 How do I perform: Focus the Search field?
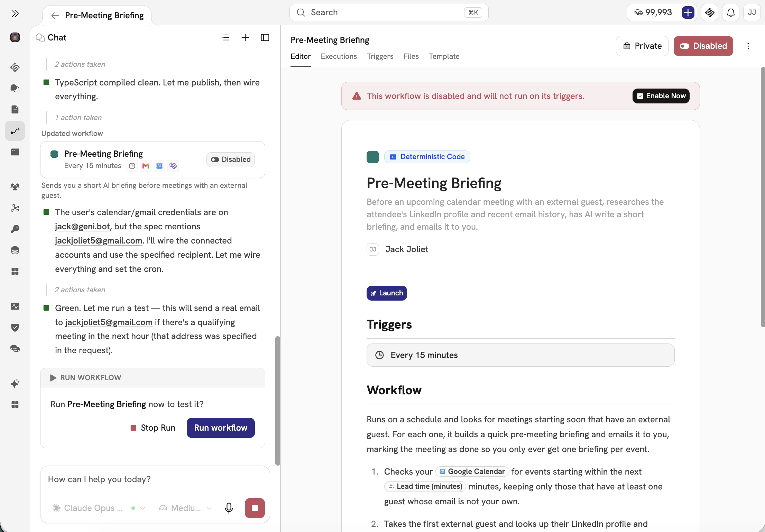coord(389,13)
